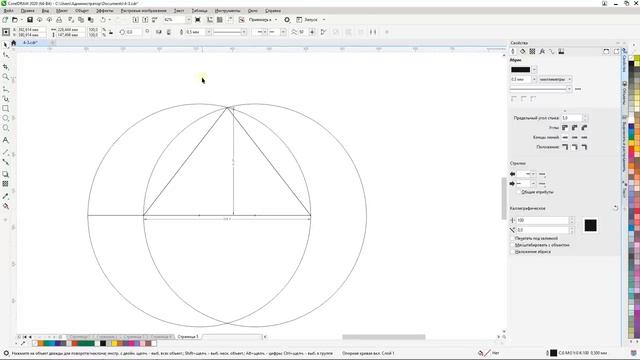The height and width of the screenshot is (360, 640).
Task: Open the 'Объект' menu
Action: pos(82,11)
